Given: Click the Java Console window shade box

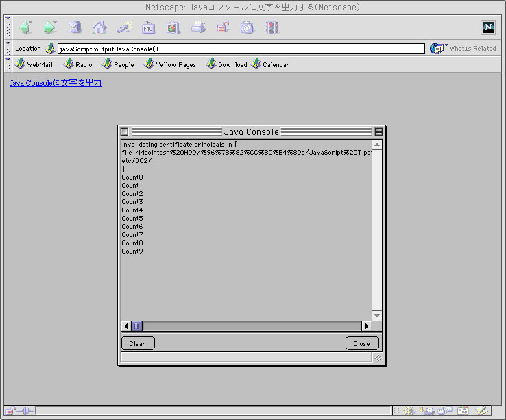Looking at the screenshot, I should [x=378, y=132].
